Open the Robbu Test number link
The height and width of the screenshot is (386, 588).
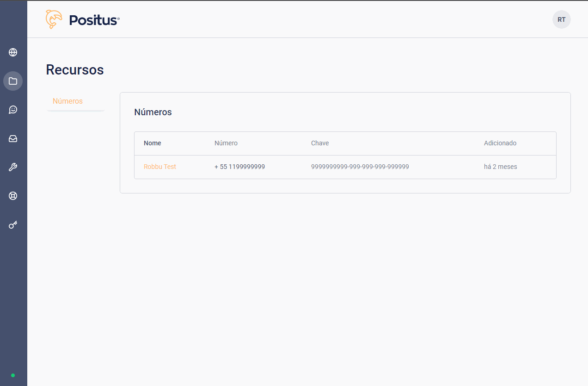click(x=160, y=167)
